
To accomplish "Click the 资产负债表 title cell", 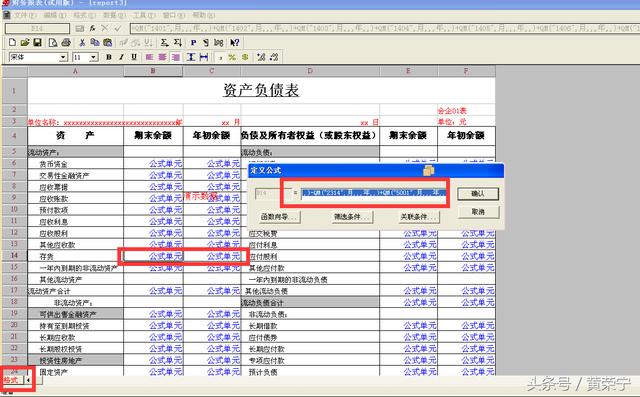I will tap(261, 91).
